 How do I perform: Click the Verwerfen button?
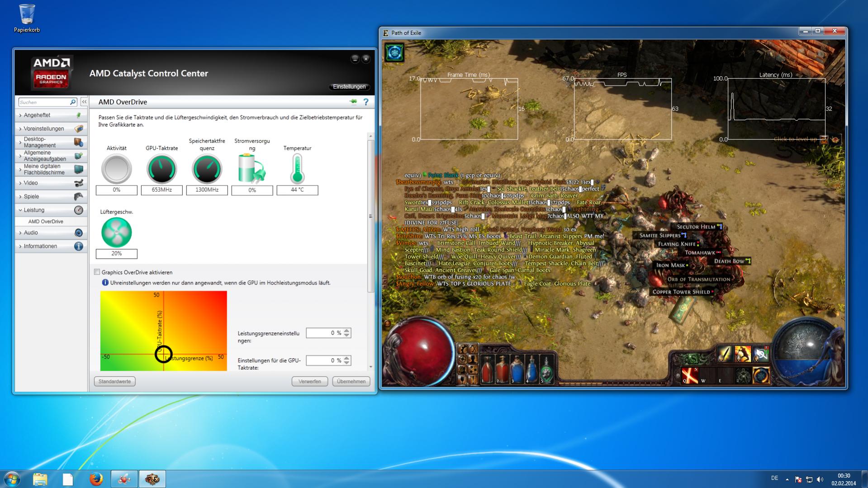point(309,381)
